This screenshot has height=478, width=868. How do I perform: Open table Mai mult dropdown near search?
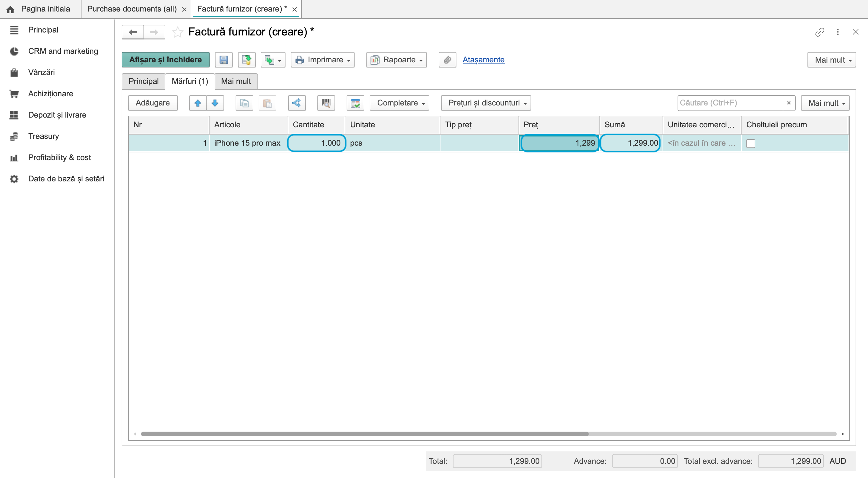tap(825, 103)
